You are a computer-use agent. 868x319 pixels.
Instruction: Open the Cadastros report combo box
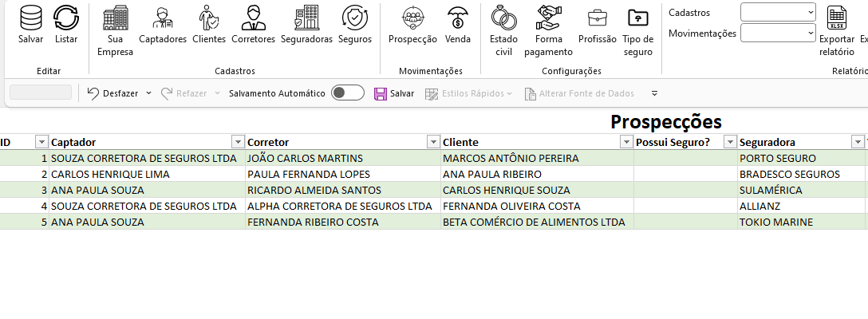[778, 12]
